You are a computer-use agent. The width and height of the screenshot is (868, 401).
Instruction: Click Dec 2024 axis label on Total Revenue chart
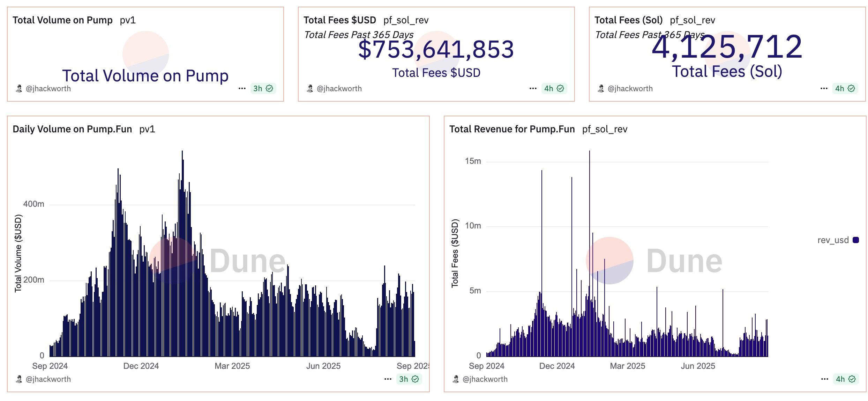pos(557,366)
